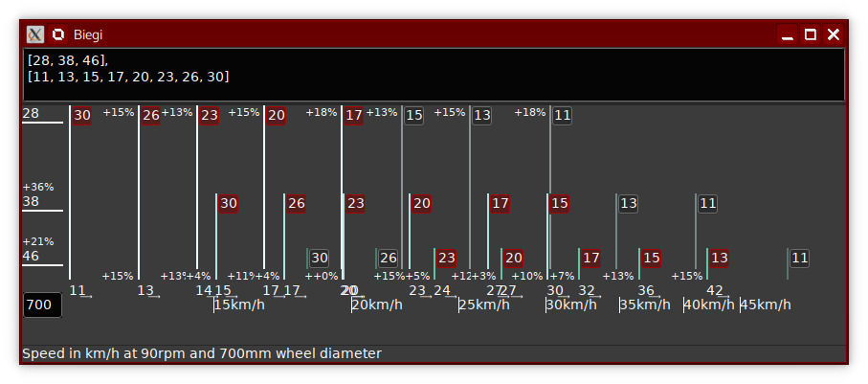The height and width of the screenshot is (384, 868).
Task: Click the chainring 38 label
Action: [x=32, y=202]
